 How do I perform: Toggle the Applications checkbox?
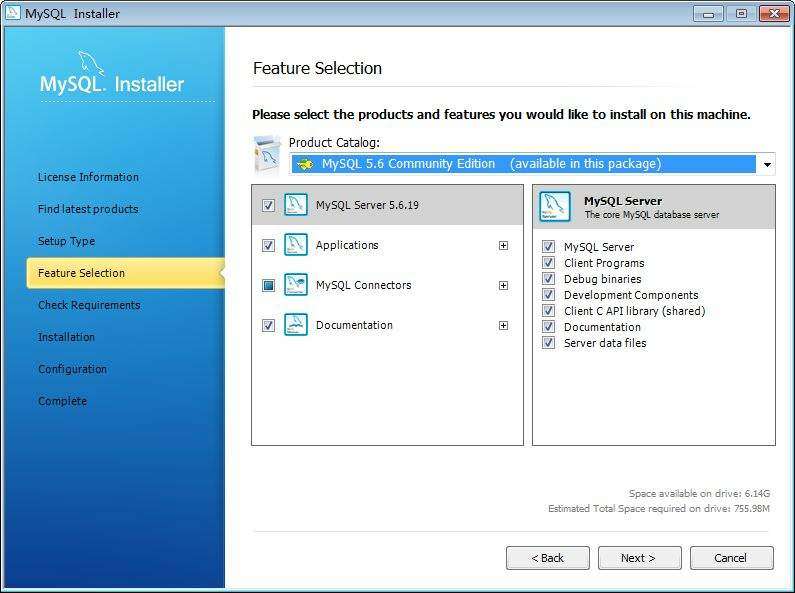[x=268, y=245]
